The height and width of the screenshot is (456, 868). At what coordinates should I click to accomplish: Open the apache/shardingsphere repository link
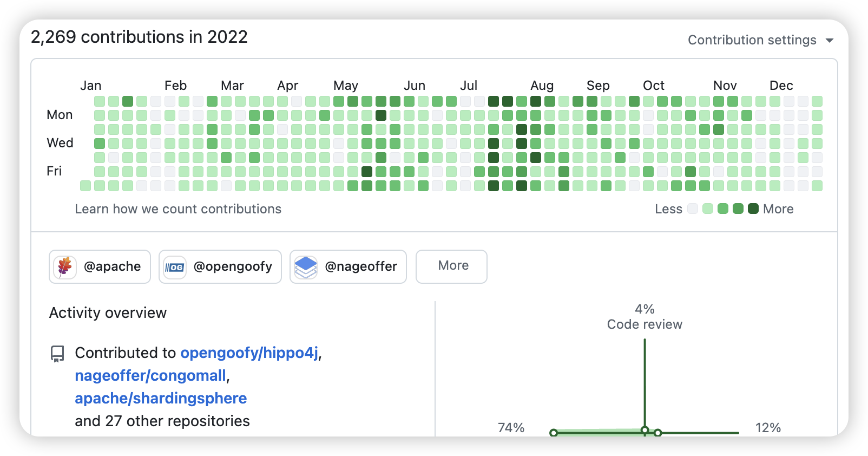coord(161,398)
